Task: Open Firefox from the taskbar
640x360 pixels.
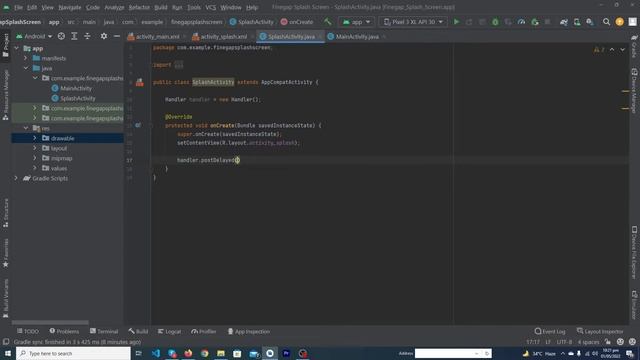Action: [188, 353]
